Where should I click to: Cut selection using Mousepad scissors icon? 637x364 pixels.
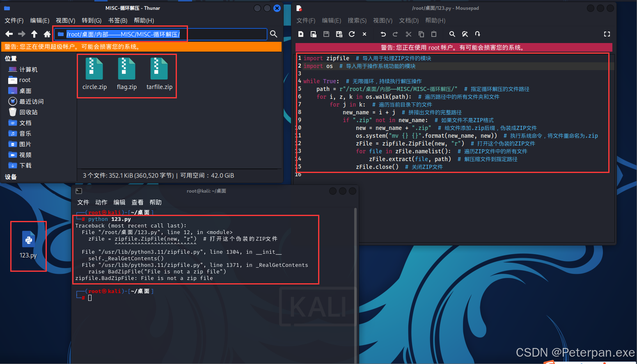coord(408,34)
